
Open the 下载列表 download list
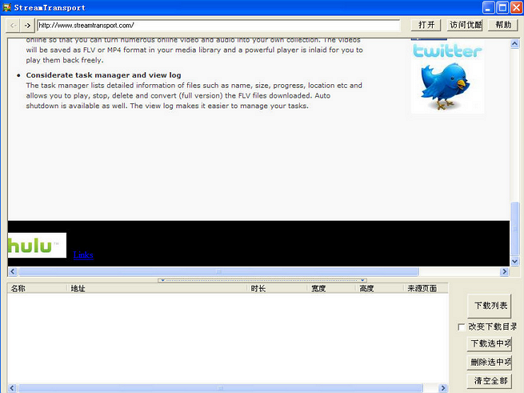tap(490, 305)
